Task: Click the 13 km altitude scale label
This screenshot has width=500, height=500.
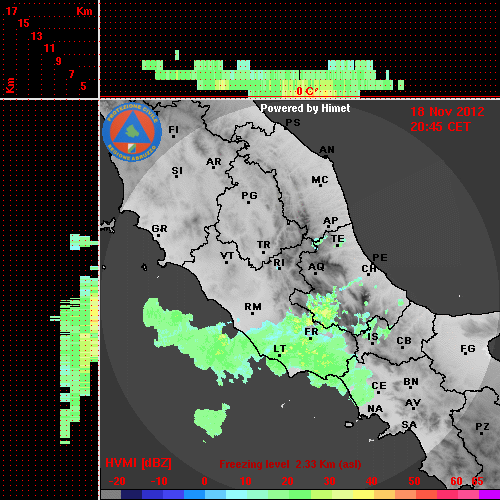Action: tap(37, 36)
